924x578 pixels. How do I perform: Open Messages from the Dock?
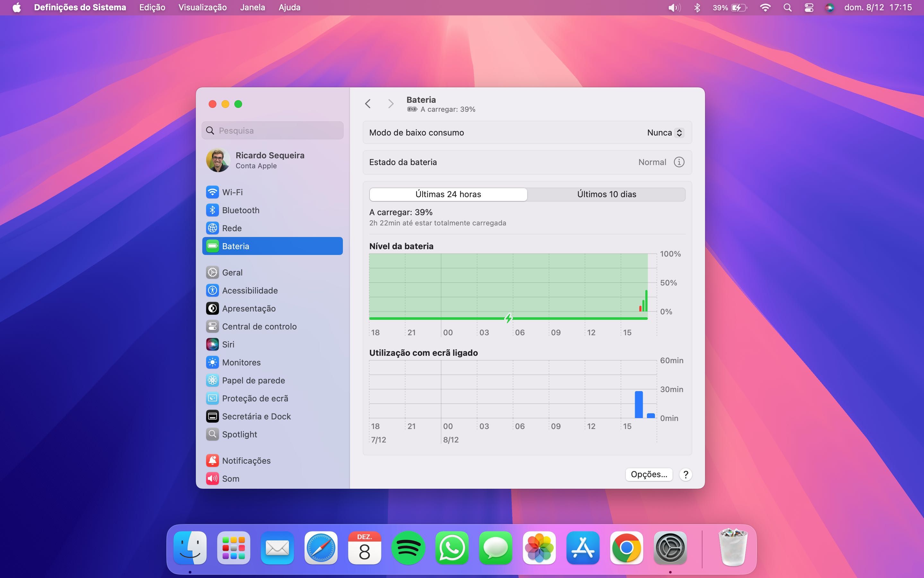[495, 548]
